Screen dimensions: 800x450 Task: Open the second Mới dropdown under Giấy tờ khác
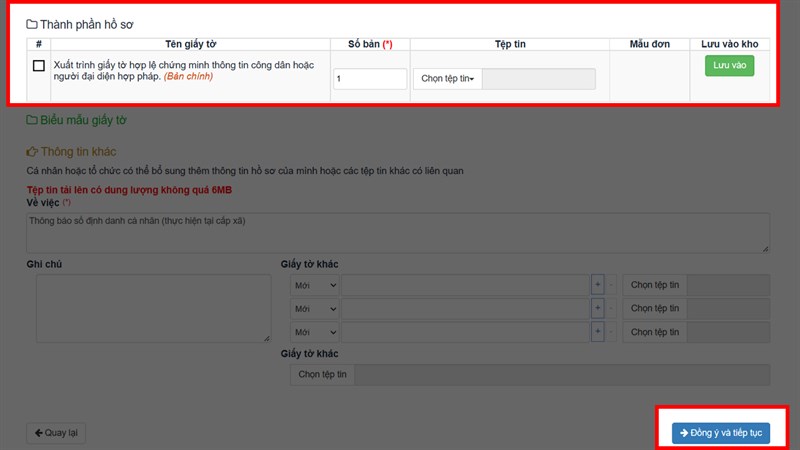pos(315,309)
